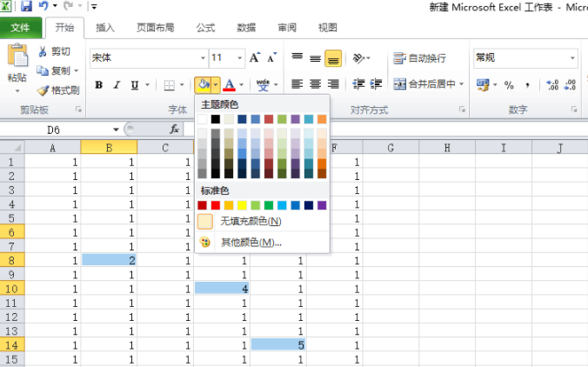Toggle bold formatting
The image size is (588, 367).
click(x=98, y=85)
